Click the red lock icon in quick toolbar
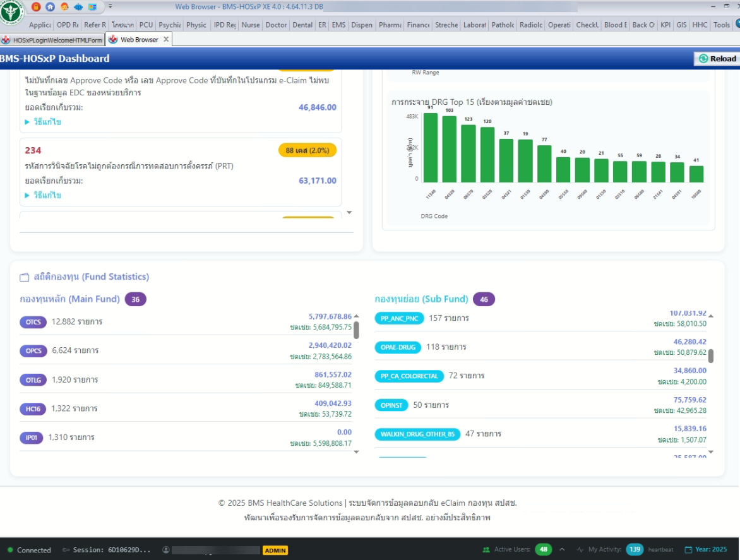Viewport: 740px width, 560px height. click(36, 7)
